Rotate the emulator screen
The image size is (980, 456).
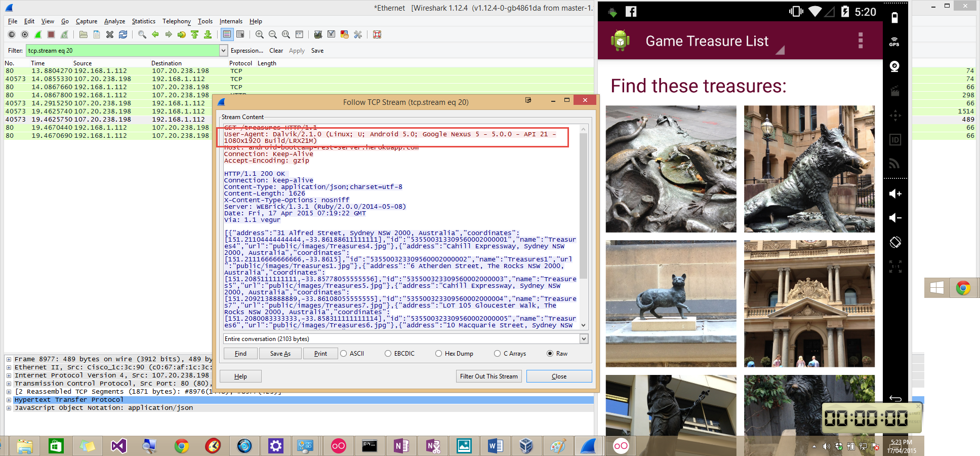(x=895, y=242)
